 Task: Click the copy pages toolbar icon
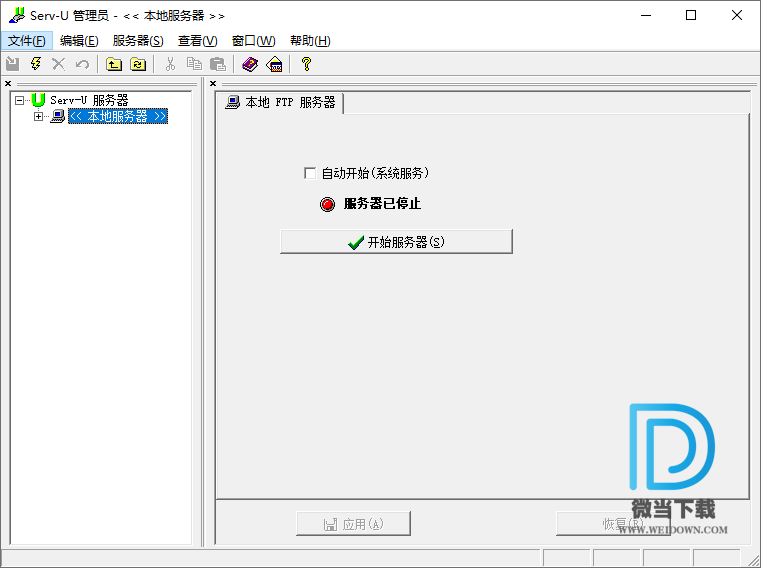[195, 64]
